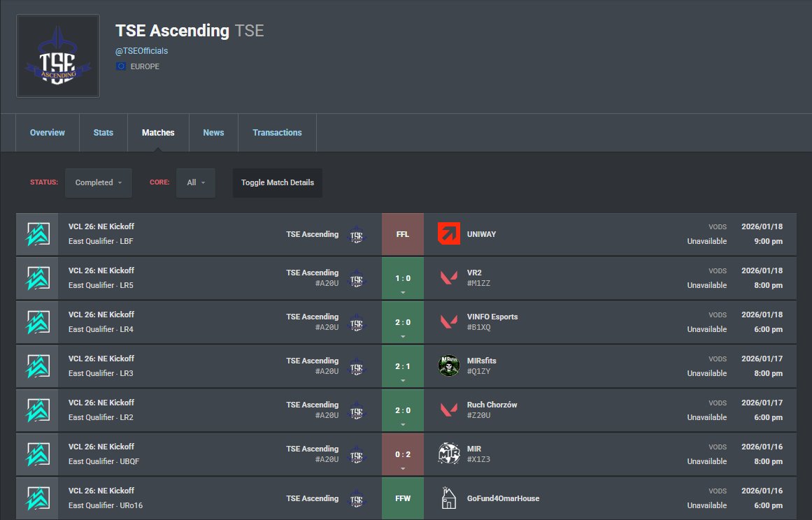Click VCL event icon in UBQF row
This screenshot has width=812, height=520.
(38, 454)
